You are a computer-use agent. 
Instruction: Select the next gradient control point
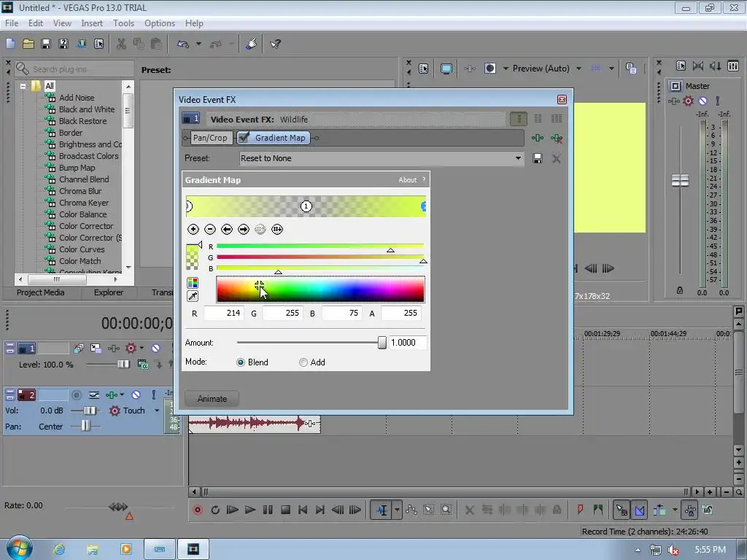click(244, 230)
